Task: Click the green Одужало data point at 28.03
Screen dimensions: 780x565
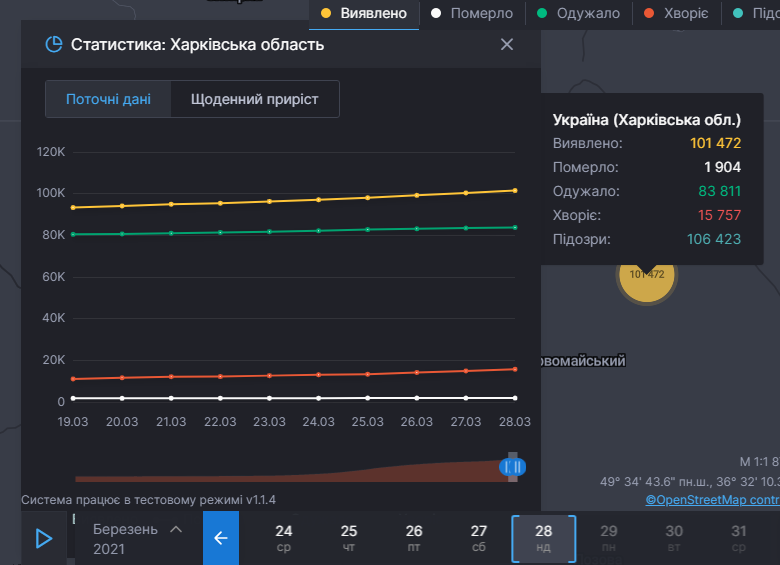Action: tap(515, 227)
